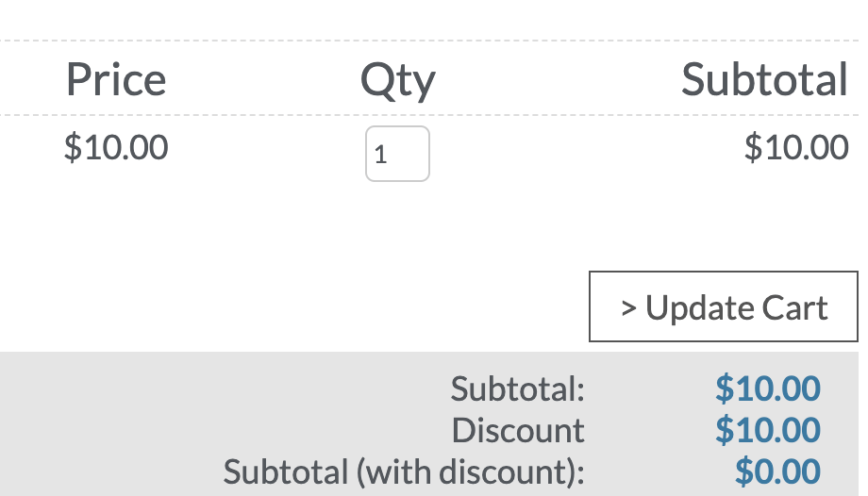Select the blue $0.00 discounted subtotal

776,471
